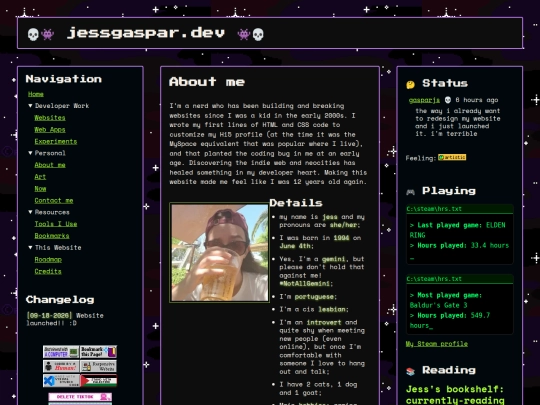
Task: Click the highlighted pronouns 'she/her'
Action: [x=344, y=225]
